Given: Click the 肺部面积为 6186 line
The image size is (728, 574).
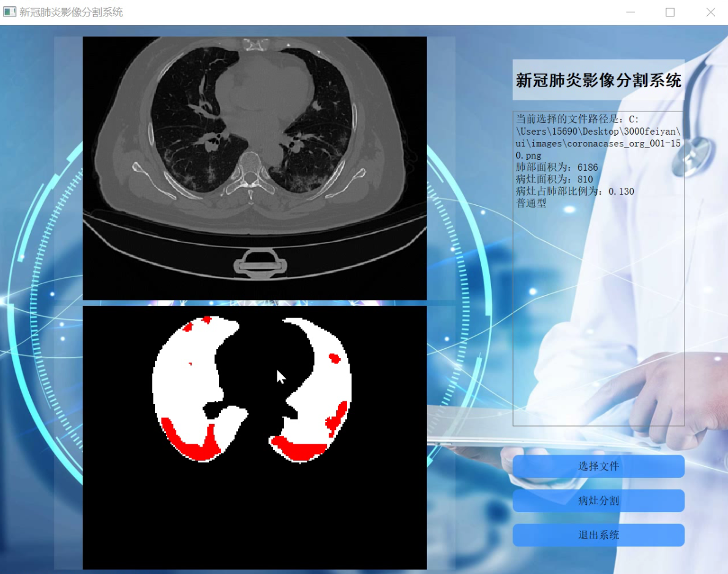Looking at the screenshot, I should tap(557, 168).
